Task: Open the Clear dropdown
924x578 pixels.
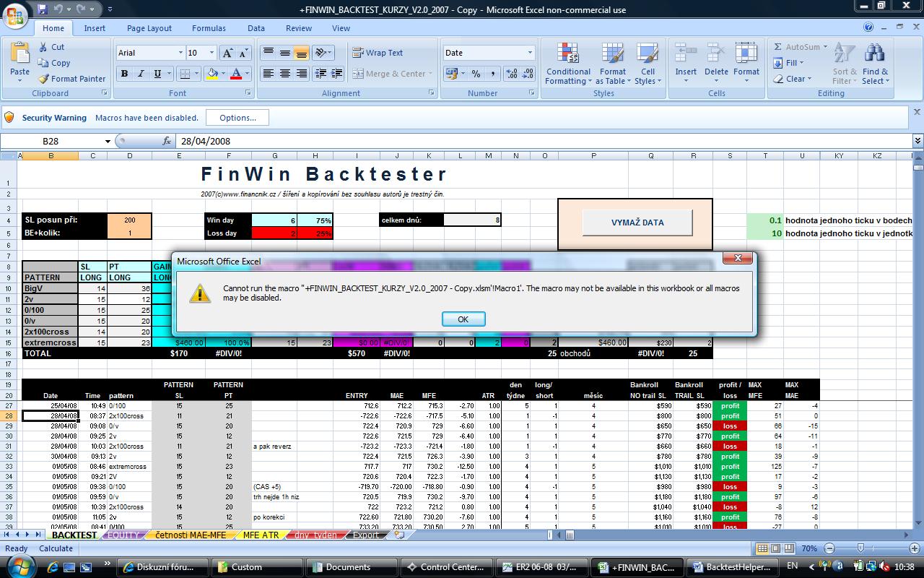Action: pyautogui.click(x=793, y=79)
